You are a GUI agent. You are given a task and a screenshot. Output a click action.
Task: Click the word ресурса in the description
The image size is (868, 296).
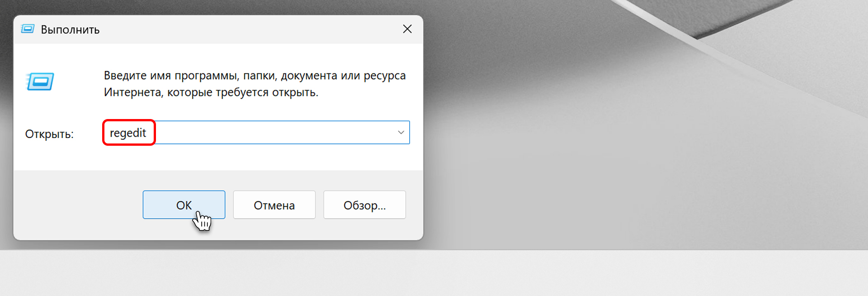(384, 76)
